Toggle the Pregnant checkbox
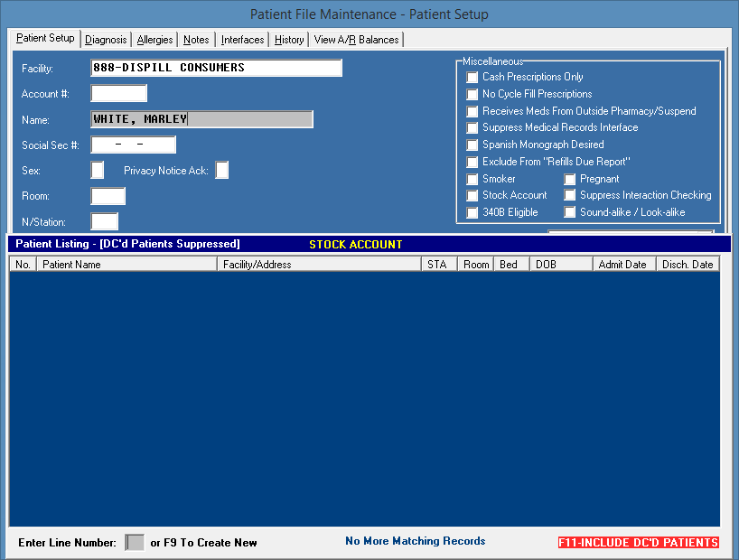Image resolution: width=739 pixels, height=560 pixels. click(570, 179)
